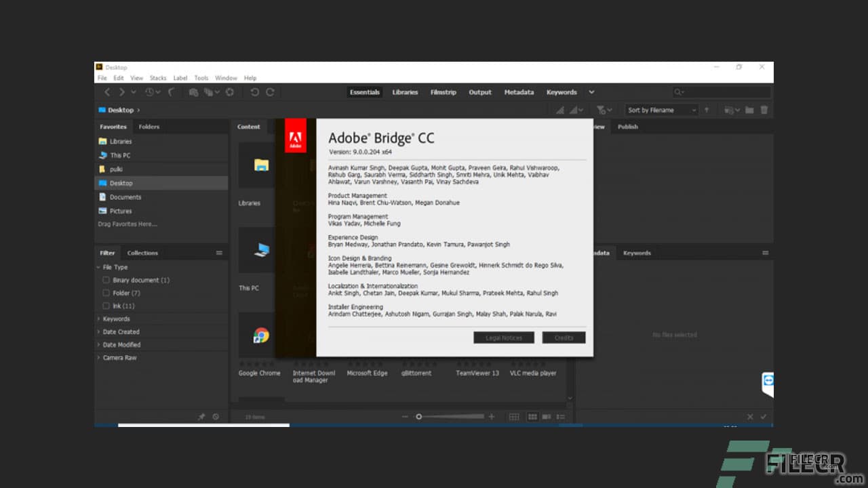Check the Binary document filter
868x488 pixels.
tap(107, 280)
